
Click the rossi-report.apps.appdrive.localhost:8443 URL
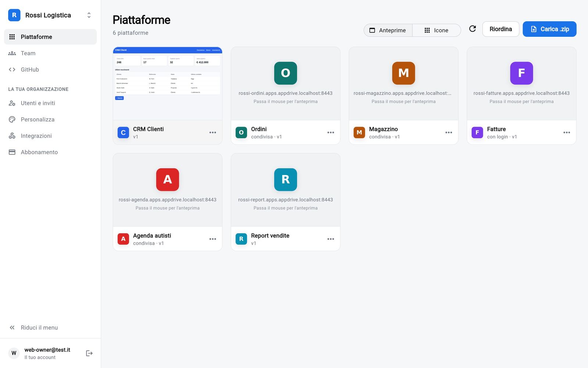click(x=286, y=199)
